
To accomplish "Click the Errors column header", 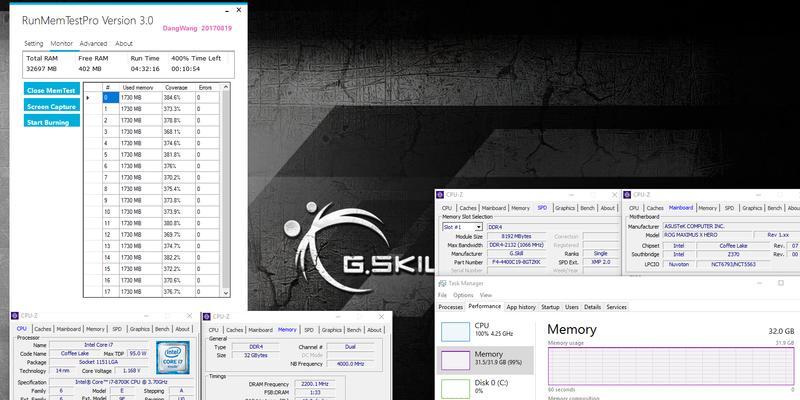I will [205, 88].
